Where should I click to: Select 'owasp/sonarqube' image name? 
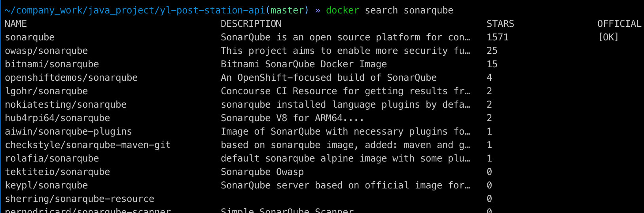[46, 51]
